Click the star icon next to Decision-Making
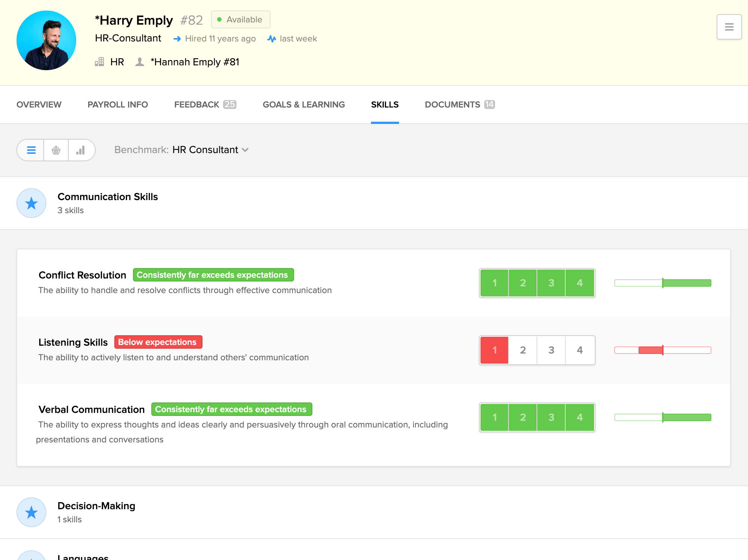The image size is (748, 560). (31, 512)
